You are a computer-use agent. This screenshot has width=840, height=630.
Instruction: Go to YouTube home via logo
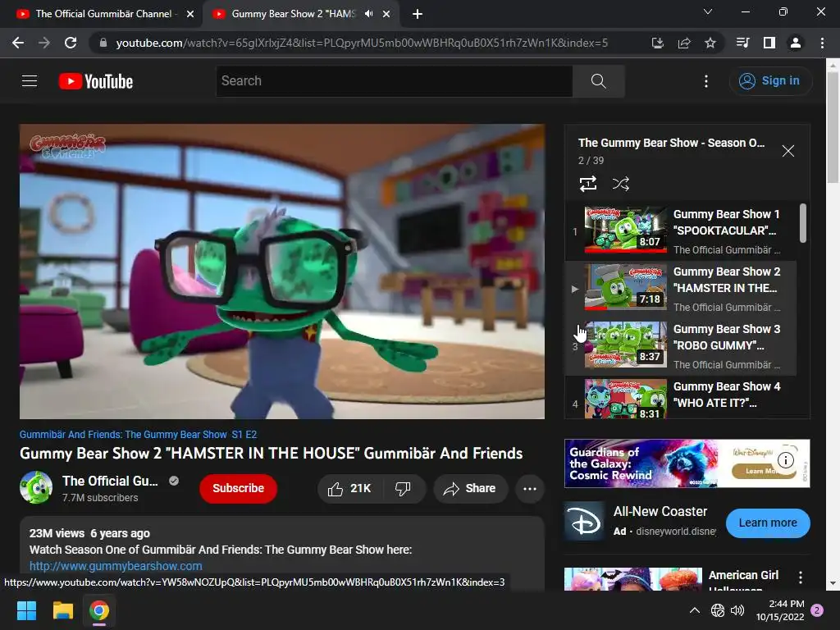coord(96,81)
